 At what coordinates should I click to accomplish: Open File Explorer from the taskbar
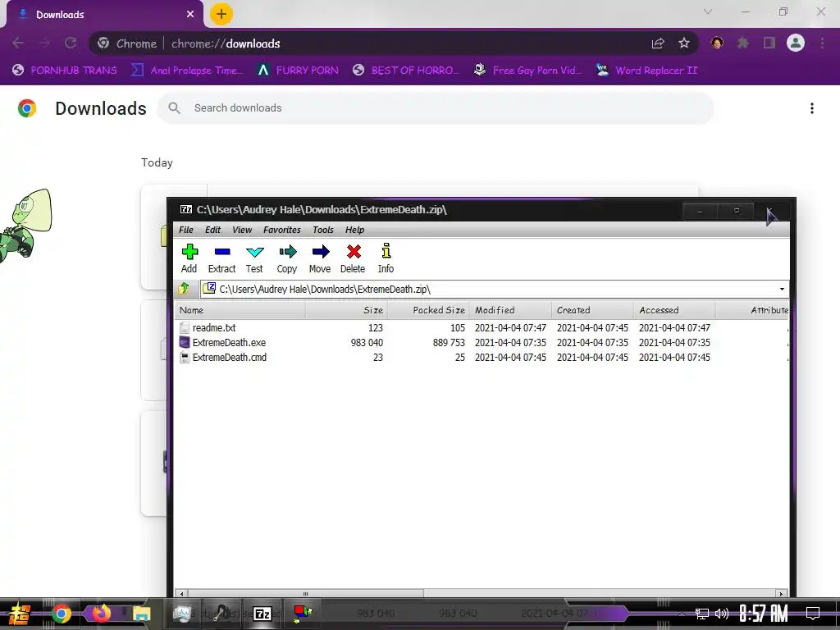pyautogui.click(x=141, y=614)
